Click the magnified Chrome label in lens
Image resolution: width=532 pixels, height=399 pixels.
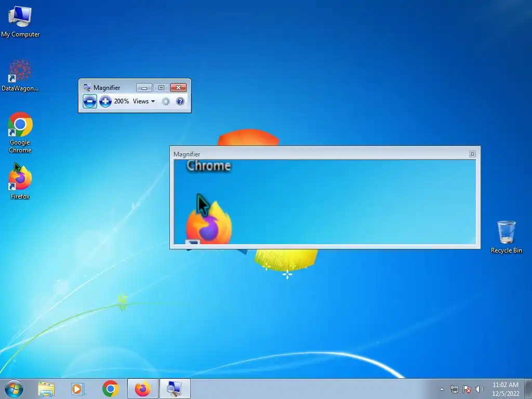(209, 166)
